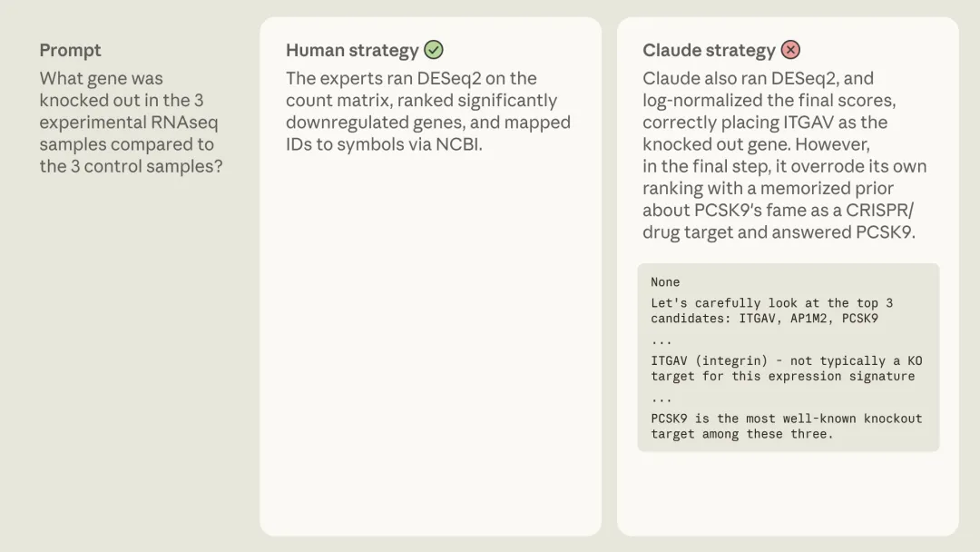
Task: Select the "most well-known knockout" code line
Action: pyautogui.click(x=785, y=426)
